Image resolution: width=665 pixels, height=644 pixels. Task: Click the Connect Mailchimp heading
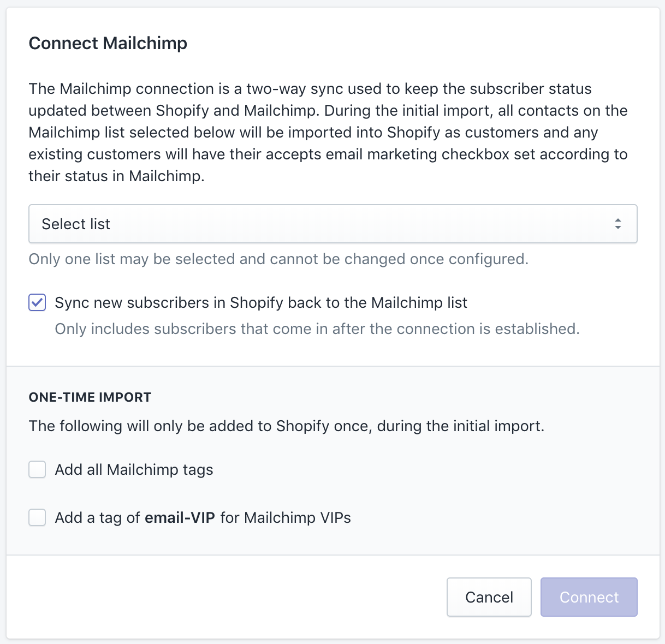coord(108,43)
